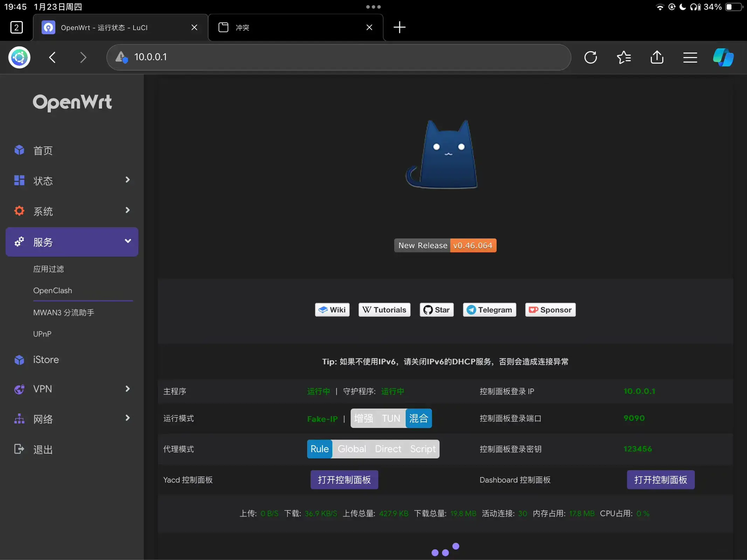Open the tab count icon
Image resolution: width=747 pixels, height=560 pixels.
click(x=16, y=27)
